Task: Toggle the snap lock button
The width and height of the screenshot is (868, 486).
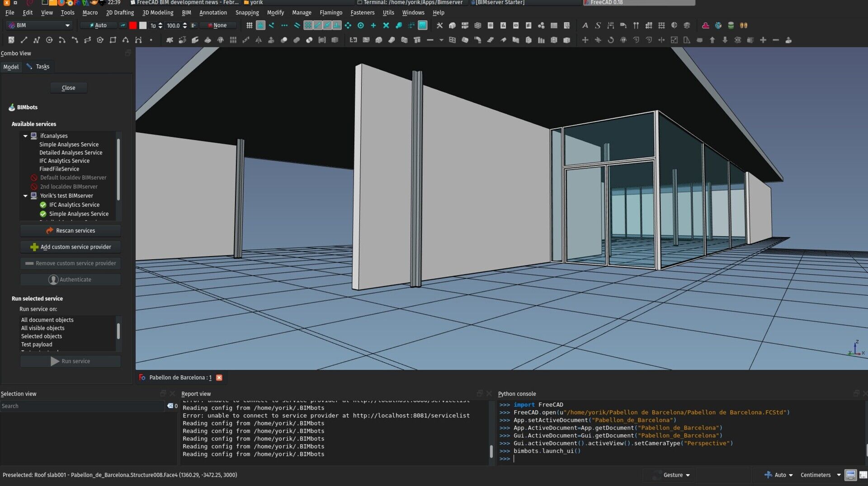Action: coord(260,26)
